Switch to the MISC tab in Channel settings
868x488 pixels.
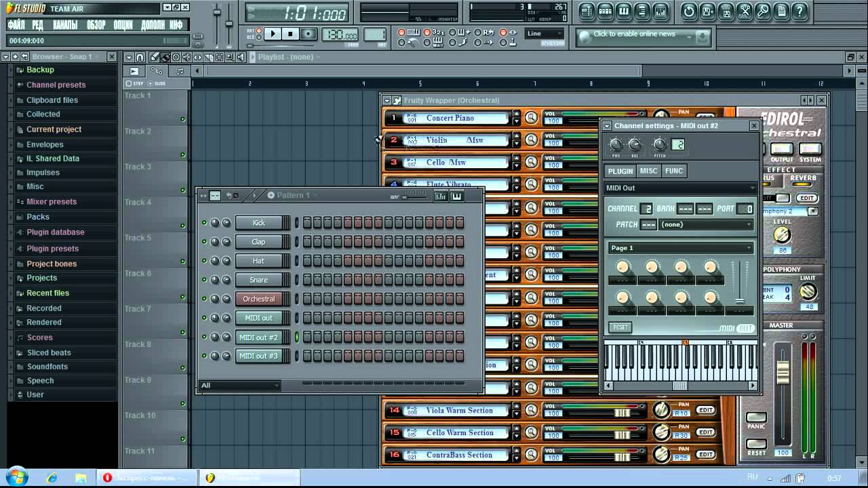(x=649, y=171)
